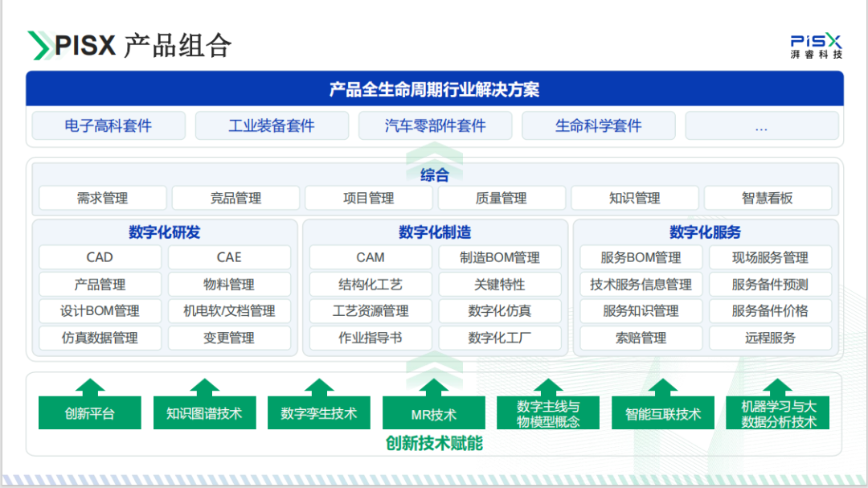Select the 电子高科套件 box
This screenshot has height=488, width=868.
click(x=108, y=125)
